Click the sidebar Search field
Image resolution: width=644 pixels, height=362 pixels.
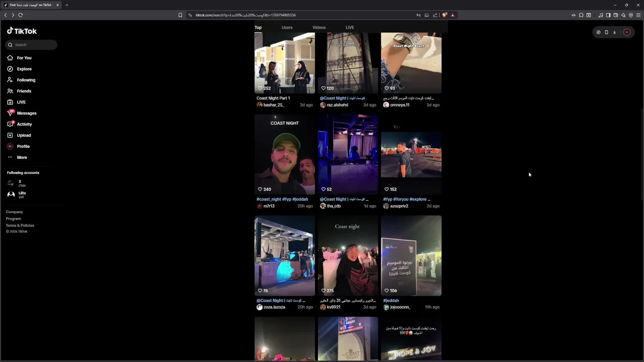tap(31, 45)
